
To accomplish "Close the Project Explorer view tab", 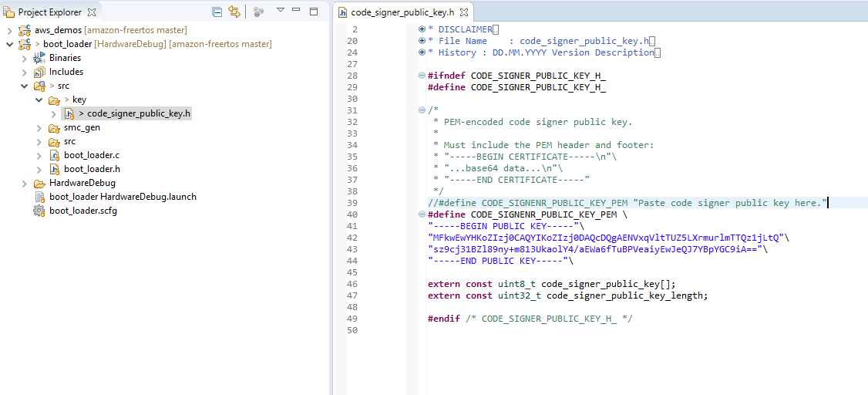I will point(92,12).
